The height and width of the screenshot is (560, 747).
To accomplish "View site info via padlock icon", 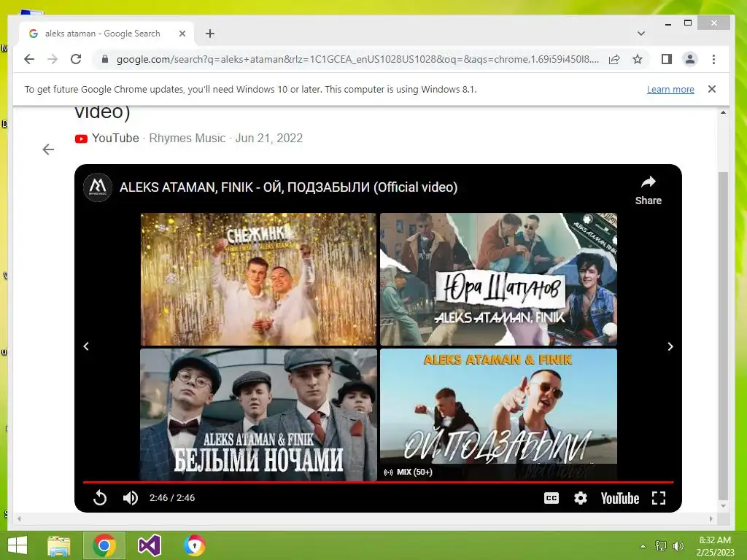I will coord(105,59).
